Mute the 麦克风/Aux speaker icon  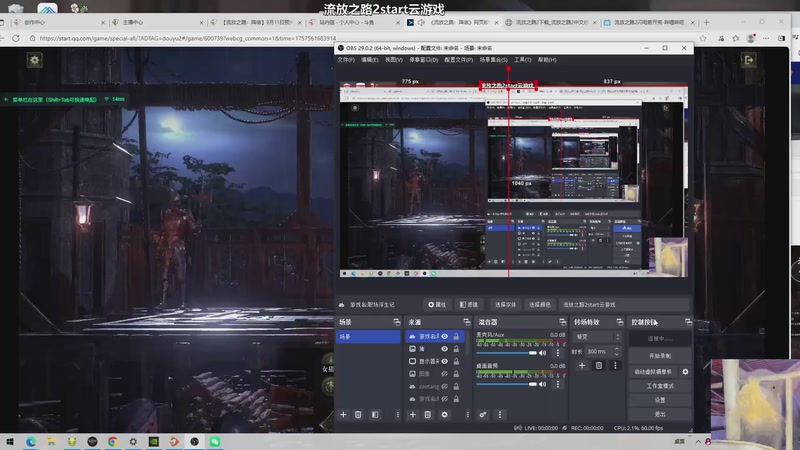click(542, 353)
